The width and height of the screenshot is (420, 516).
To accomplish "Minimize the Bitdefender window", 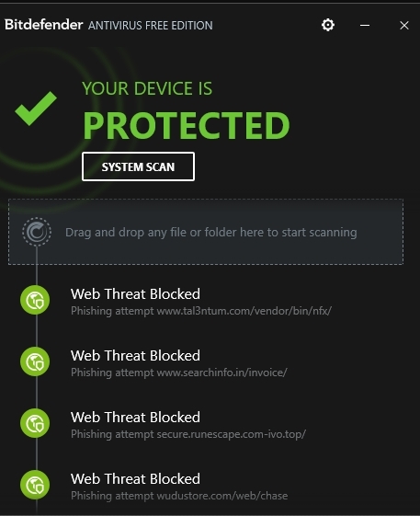I will pos(365,25).
